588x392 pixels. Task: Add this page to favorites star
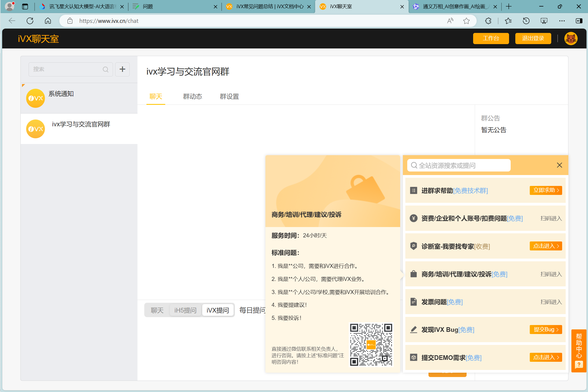tap(466, 21)
